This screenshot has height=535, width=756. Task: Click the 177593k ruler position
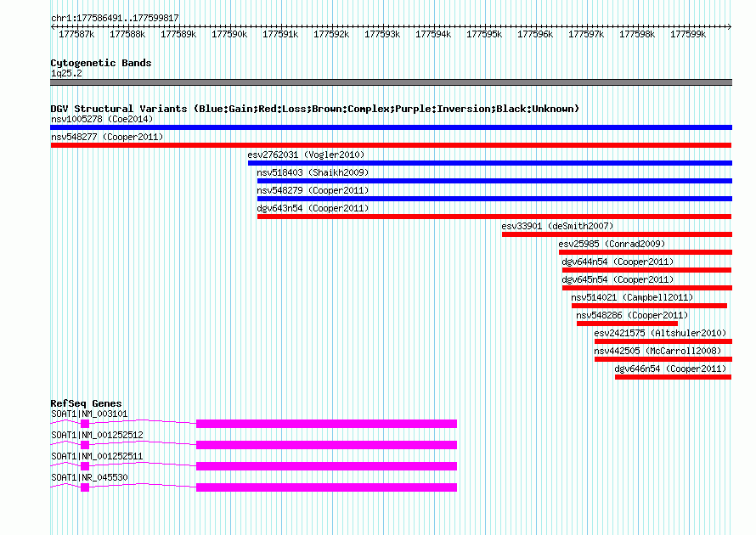(x=382, y=34)
